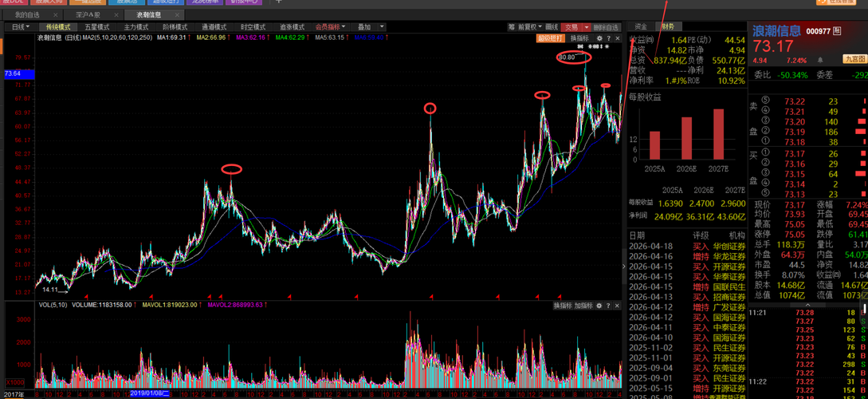Open the 日线 period dropdown
The width and height of the screenshot is (868, 399).
tap(21, 26)
